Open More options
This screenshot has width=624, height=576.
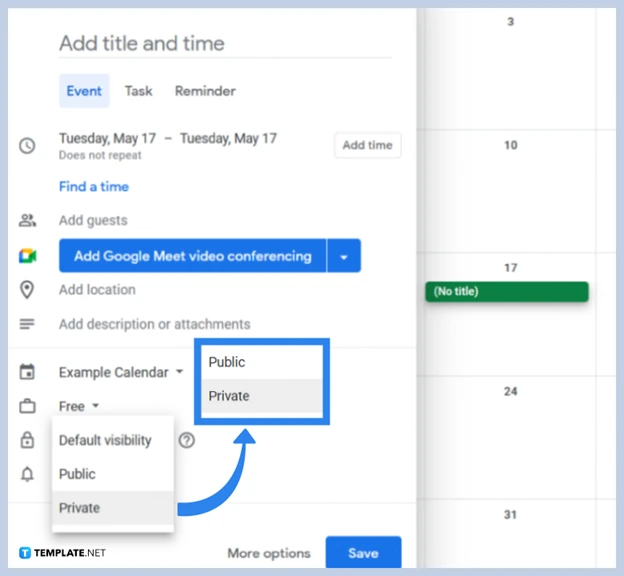269,553
